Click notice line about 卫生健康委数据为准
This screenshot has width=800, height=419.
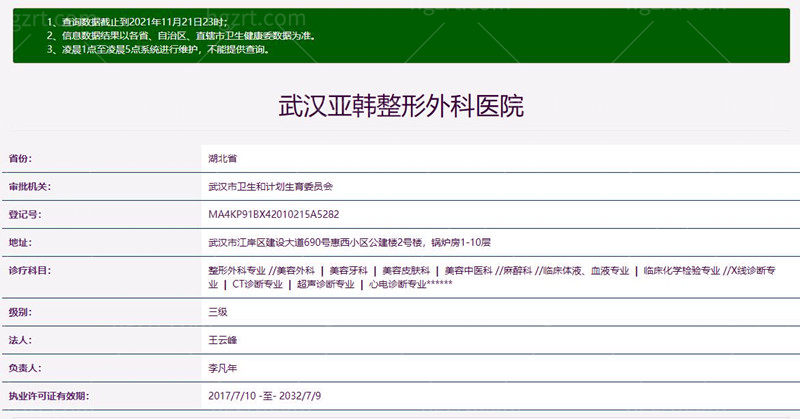(x=182, y=36)
